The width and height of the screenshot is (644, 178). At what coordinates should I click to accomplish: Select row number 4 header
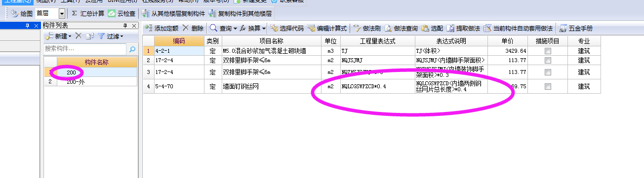149,87
